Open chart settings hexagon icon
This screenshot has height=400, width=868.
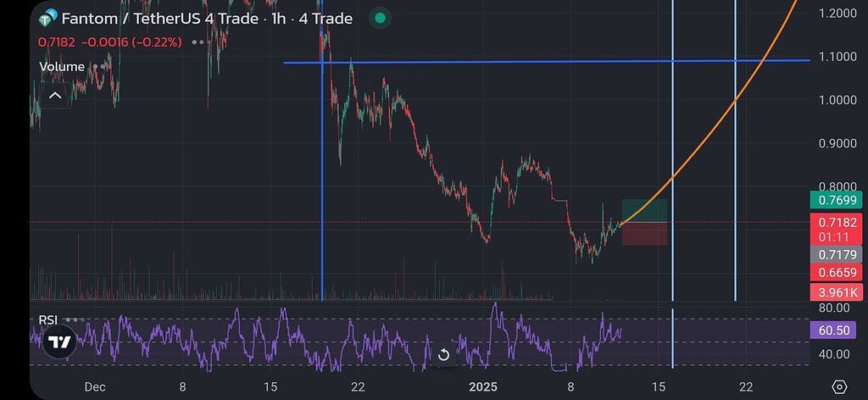839,386
